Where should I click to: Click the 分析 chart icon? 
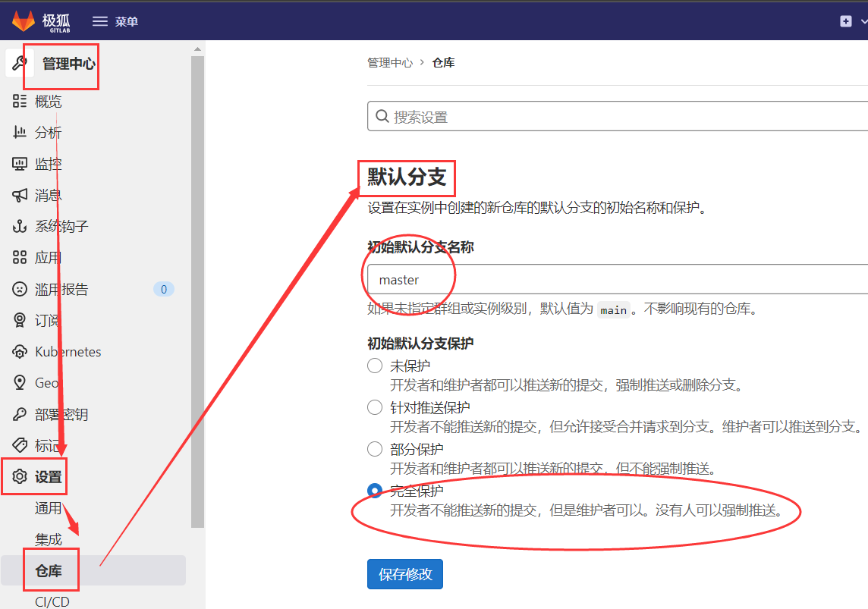[20, 132]
